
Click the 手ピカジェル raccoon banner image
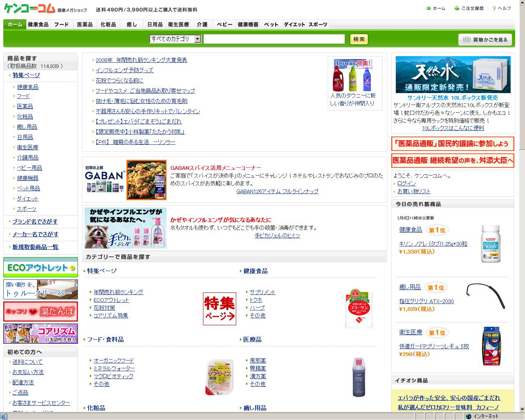pos(126,228)
